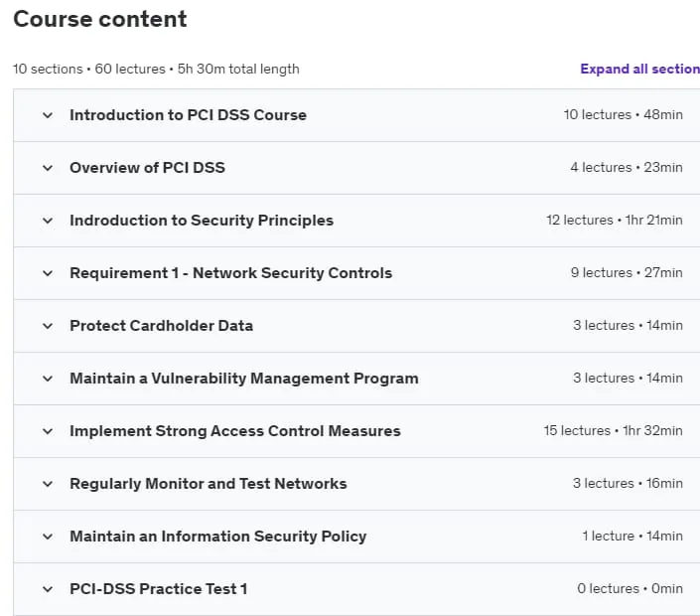Select Requirement 1 - Network Security Controls title

coord(230,273)
